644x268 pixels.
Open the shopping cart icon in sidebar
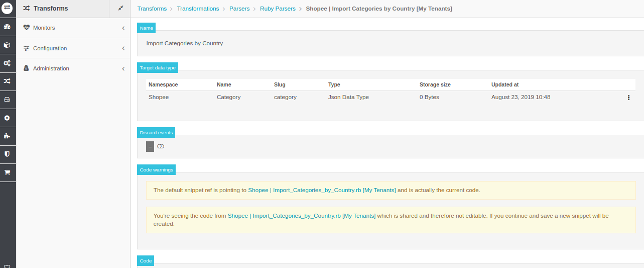point(8,172)
